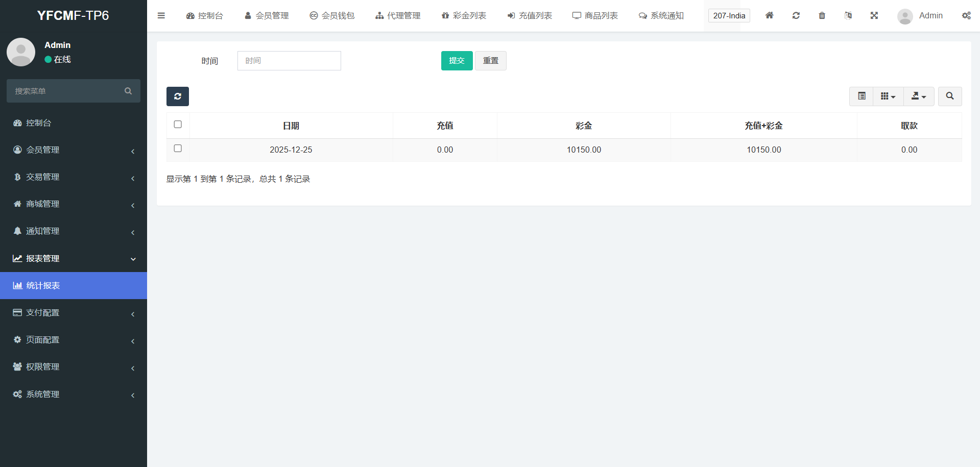Enter fullscreen with the expand icon

(874, 16)
